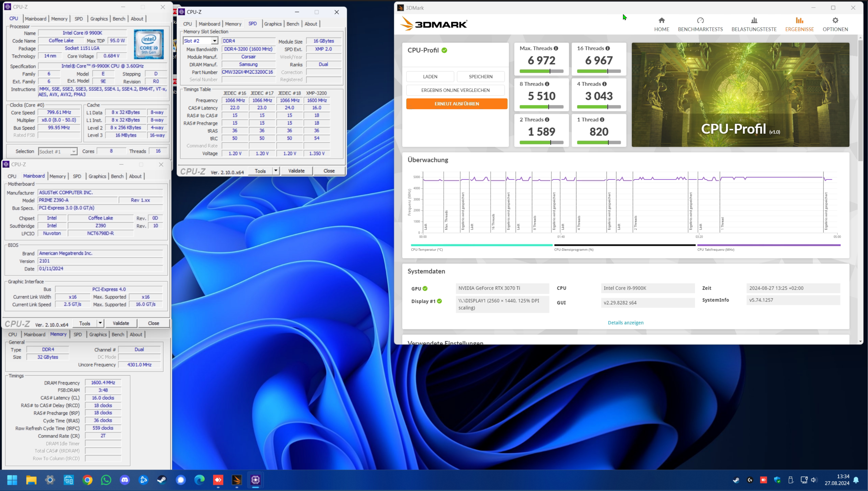Click the Max. Threads score bar

[x=541, y=71]
